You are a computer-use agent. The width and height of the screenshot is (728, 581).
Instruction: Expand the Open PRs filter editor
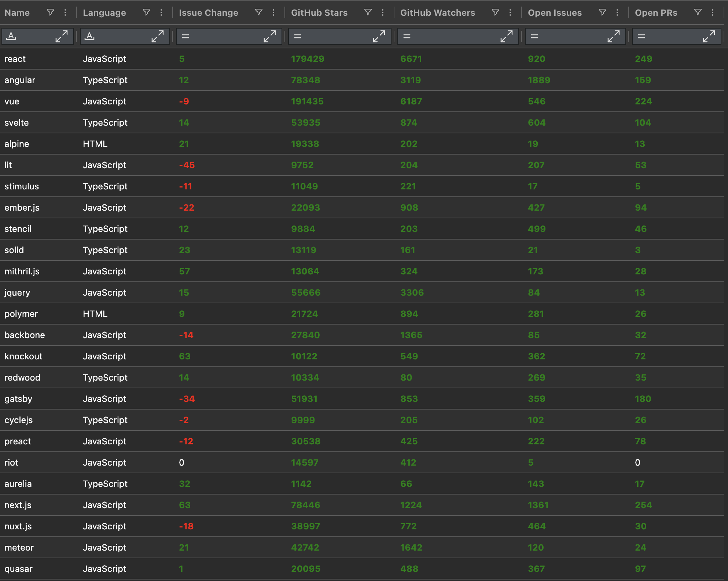coord(709,36)
